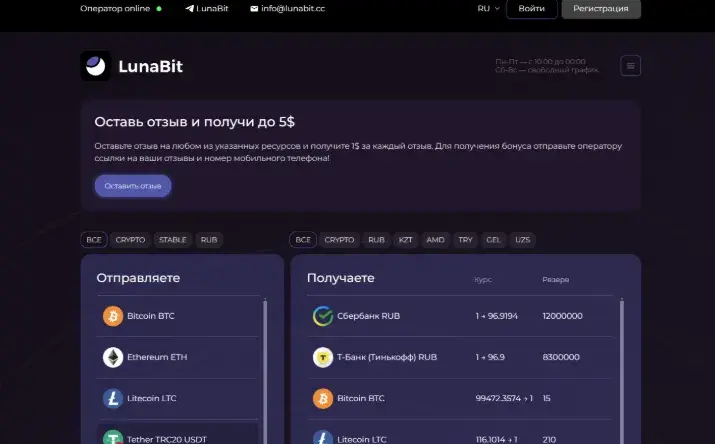
Task: Click the green operator online status dot
Action: [x=159, y=9]
